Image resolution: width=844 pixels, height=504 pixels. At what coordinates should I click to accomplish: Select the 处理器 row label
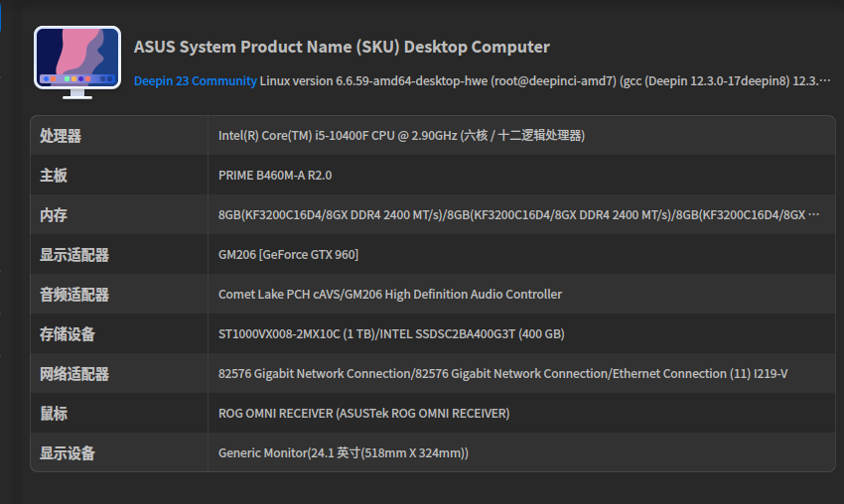coord(61,136)
